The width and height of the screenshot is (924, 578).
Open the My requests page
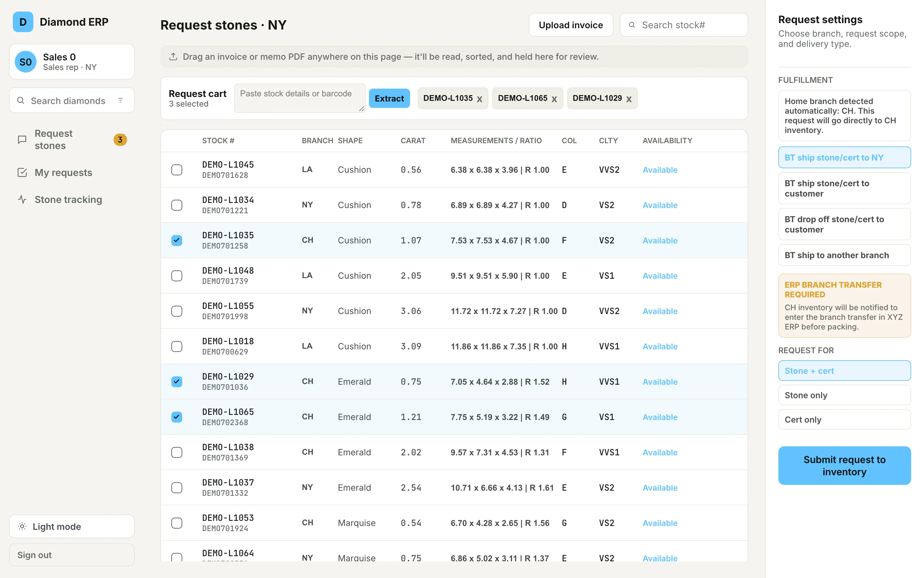(x=72, y=172)
